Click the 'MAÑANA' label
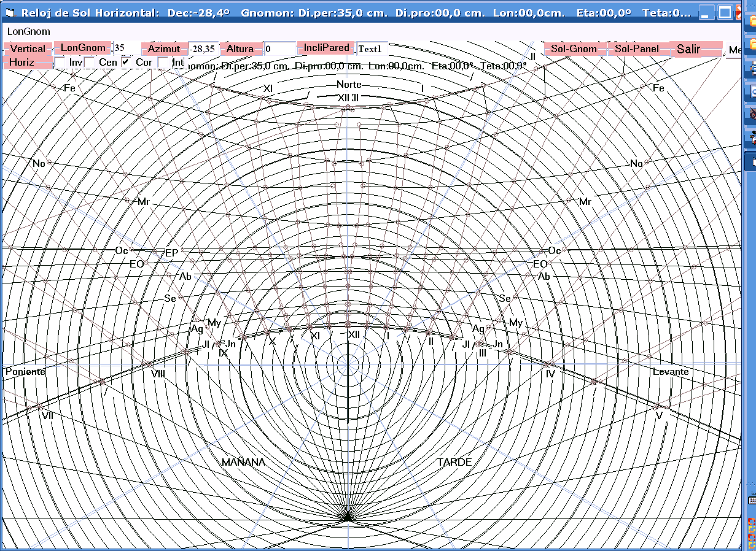The width and height of the screenshot is (756, 551). 243,462
